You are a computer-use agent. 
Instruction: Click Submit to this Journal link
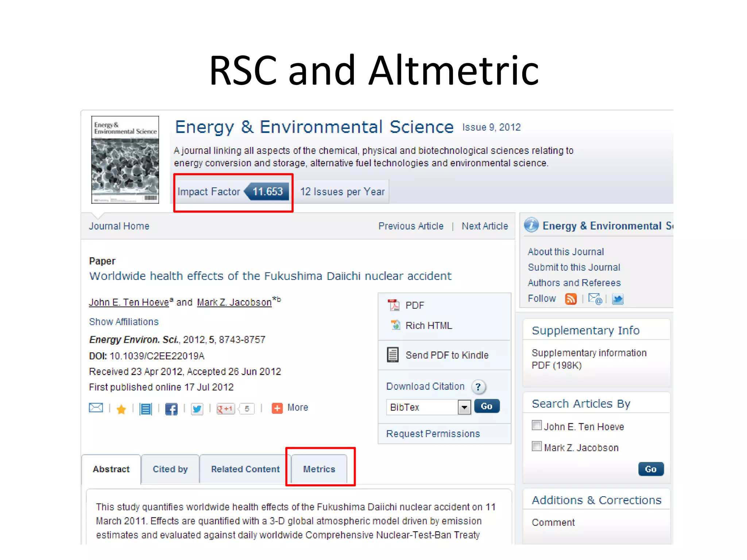click(x=574, y=267)
